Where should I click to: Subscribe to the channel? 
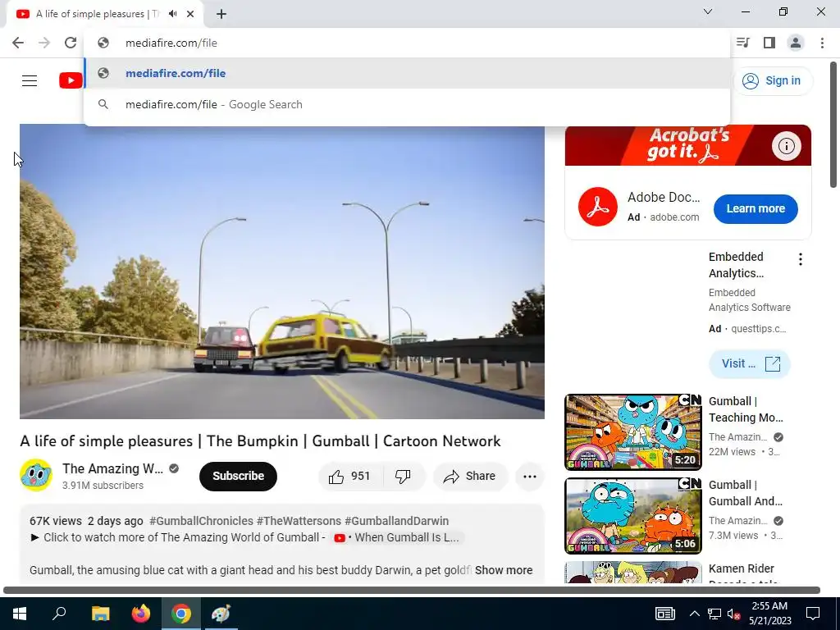pyautogui.click(x=238, y=477)
